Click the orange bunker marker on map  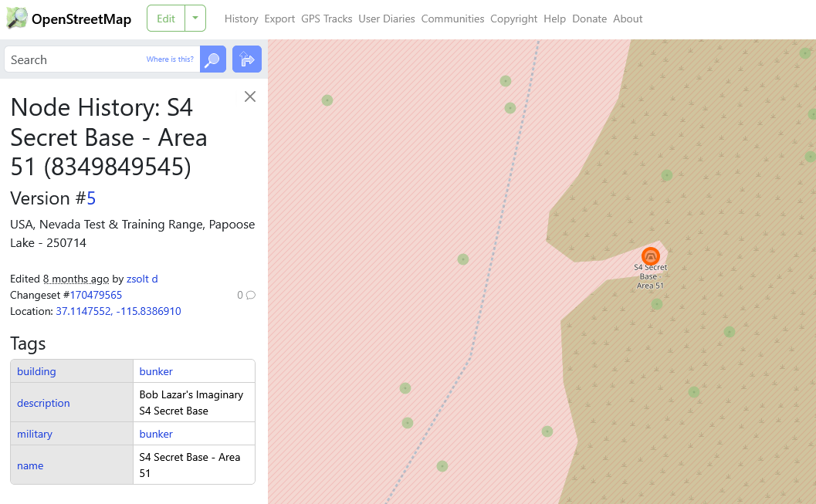pyautogui.click(x=651, y=256)
